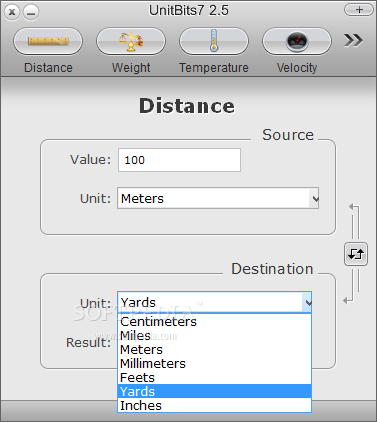
Task: Open the Velocity speedometer converter
Action: click(297, 41)
